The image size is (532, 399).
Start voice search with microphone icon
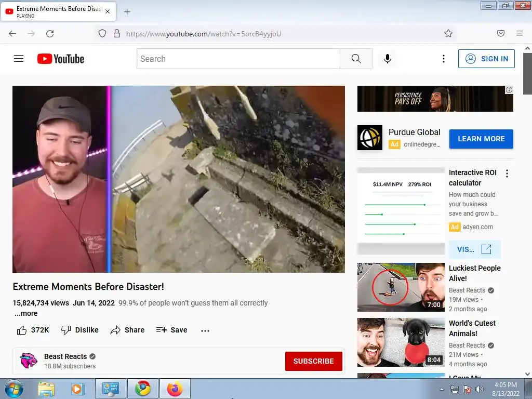[388, 59]
